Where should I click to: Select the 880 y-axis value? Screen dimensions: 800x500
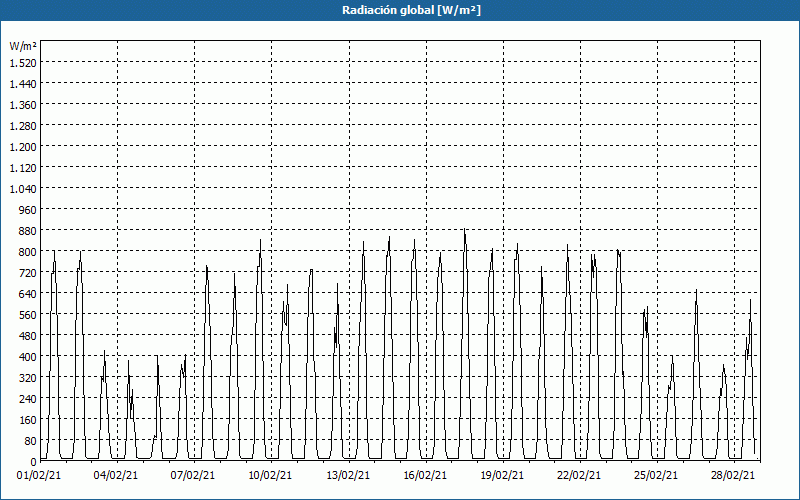click(28, 231)
